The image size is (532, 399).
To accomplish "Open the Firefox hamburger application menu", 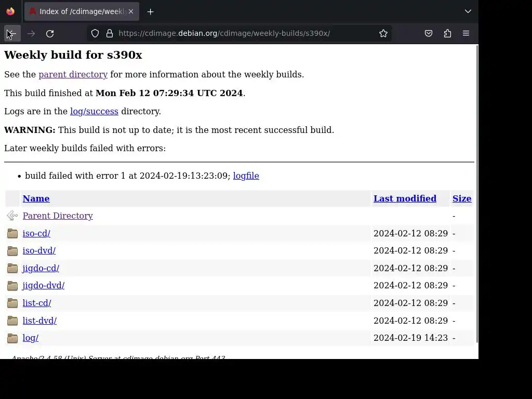I will pyautogui.click(x=466, y=33).
